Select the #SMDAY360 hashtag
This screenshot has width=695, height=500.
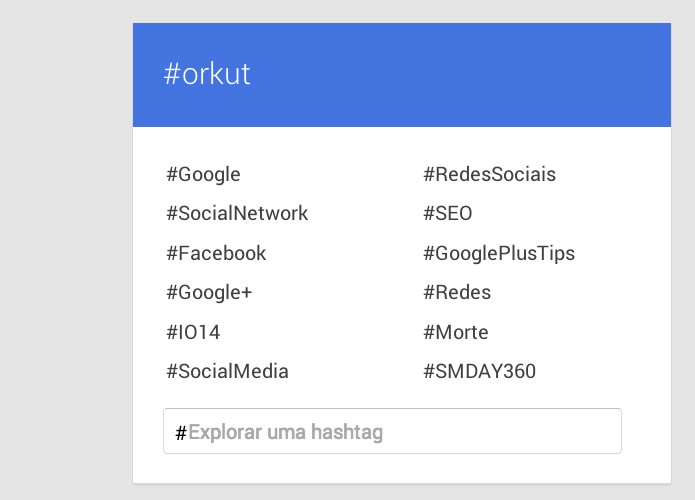(479, 371)
